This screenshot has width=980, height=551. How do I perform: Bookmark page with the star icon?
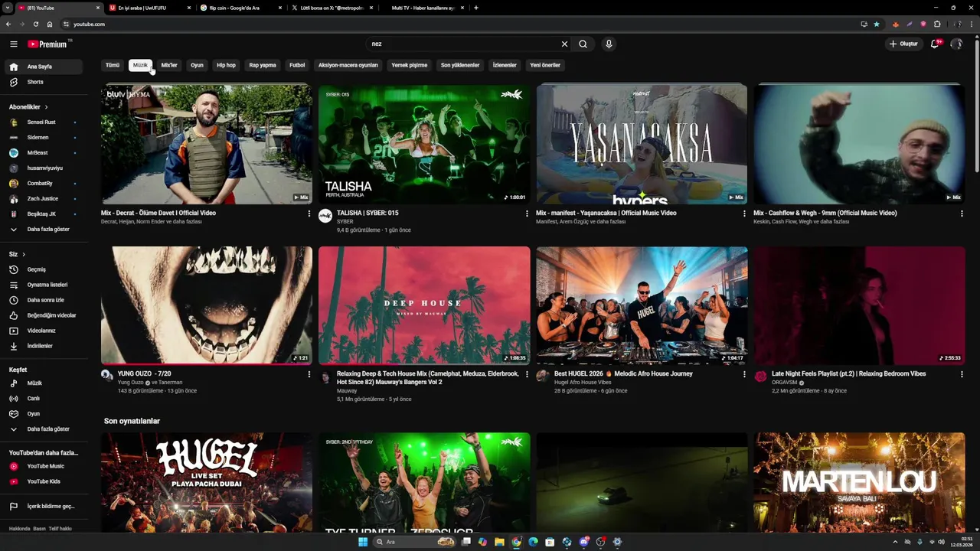point(877,24)
